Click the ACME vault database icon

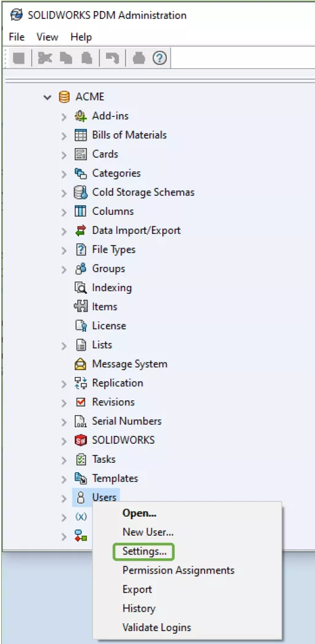[x=64, y=97]
